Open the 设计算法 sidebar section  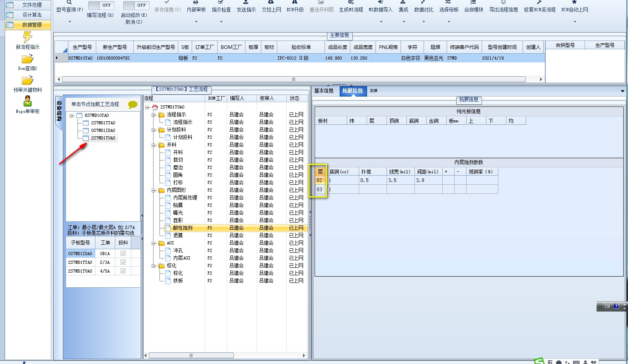tap(28, 15)
